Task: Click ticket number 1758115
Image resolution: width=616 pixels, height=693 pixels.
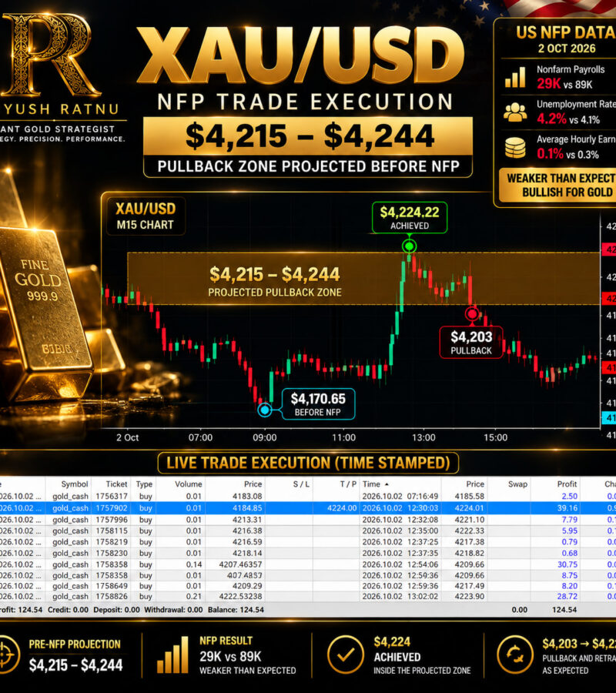Action: click(x=112, y=531)
